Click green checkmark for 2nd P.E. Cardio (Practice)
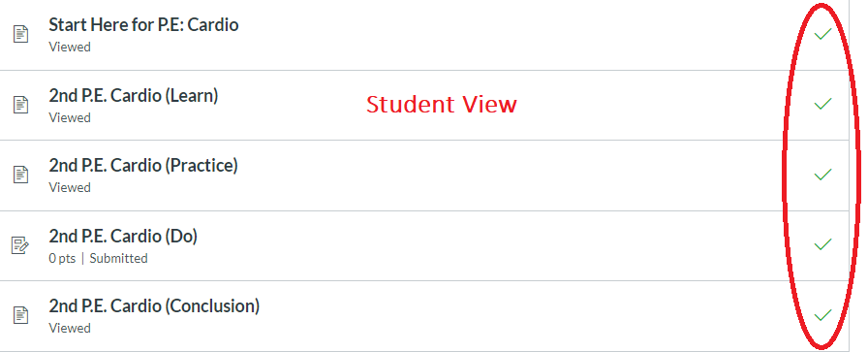Viewport: 868px width, 352px height. click(822, 174)
